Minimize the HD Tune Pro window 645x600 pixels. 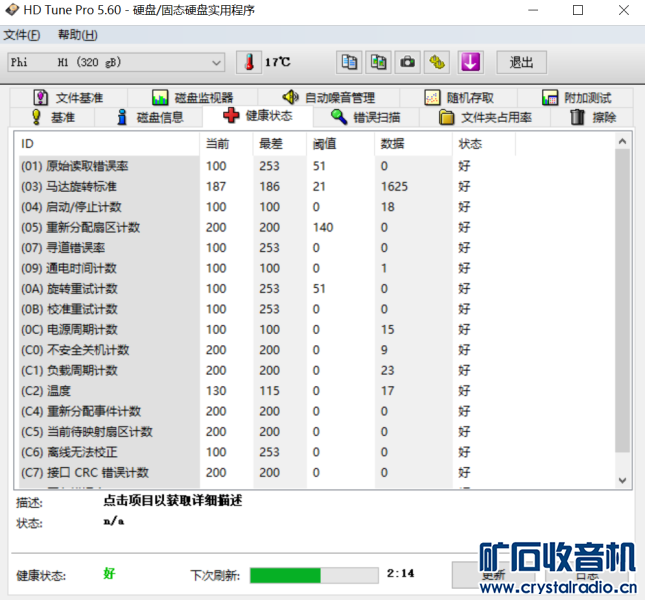coord(533,10)
